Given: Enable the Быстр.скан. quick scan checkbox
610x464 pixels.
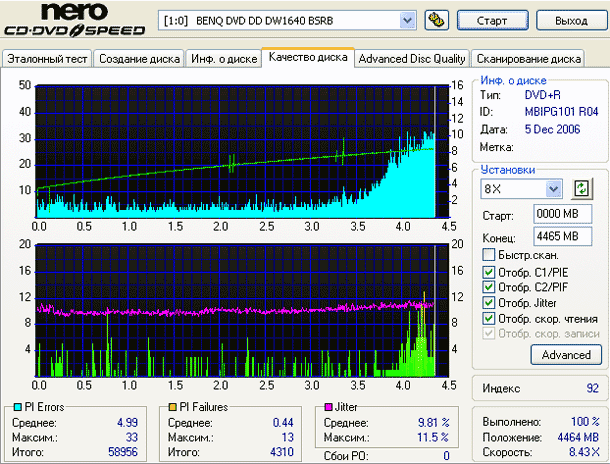Looking at the screenshot, I should [488, 255].
